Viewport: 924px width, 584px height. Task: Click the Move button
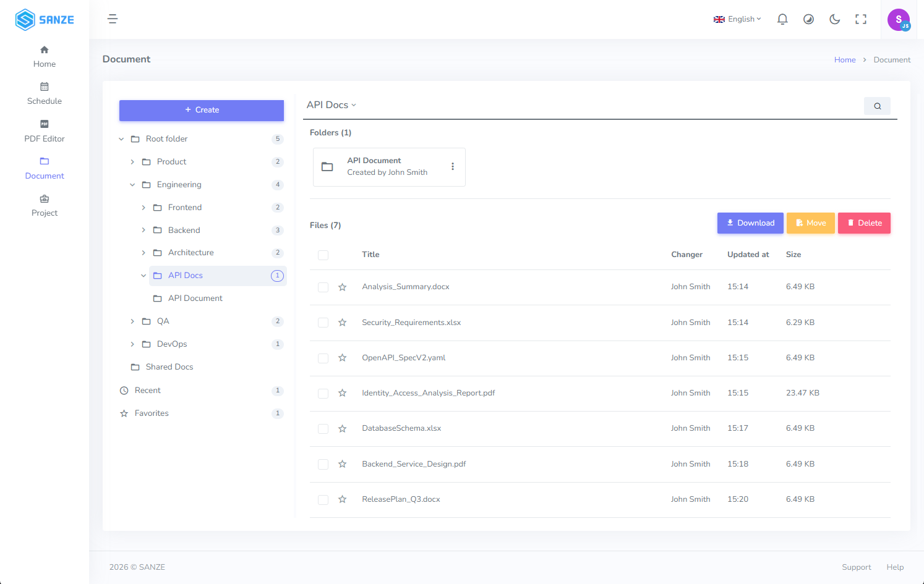point(811,223)
